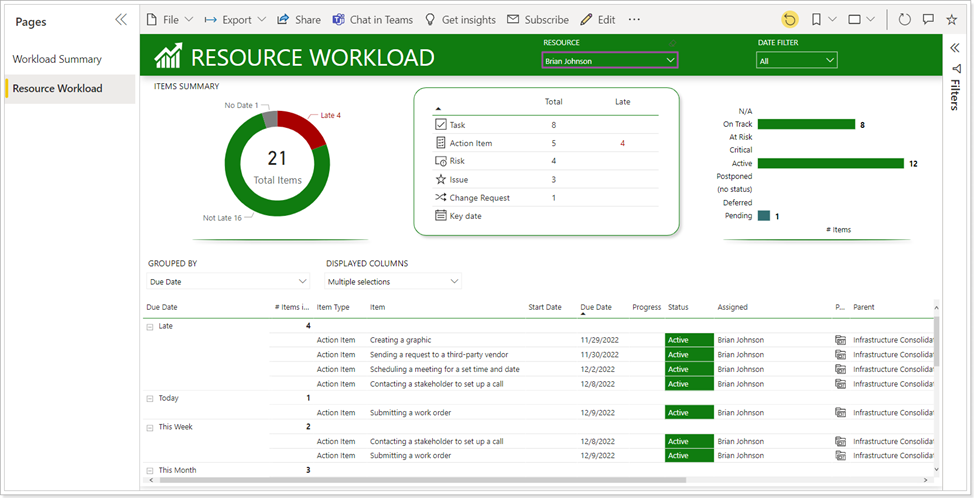Click the Task checkbox icon in summary

coord(441,125)
